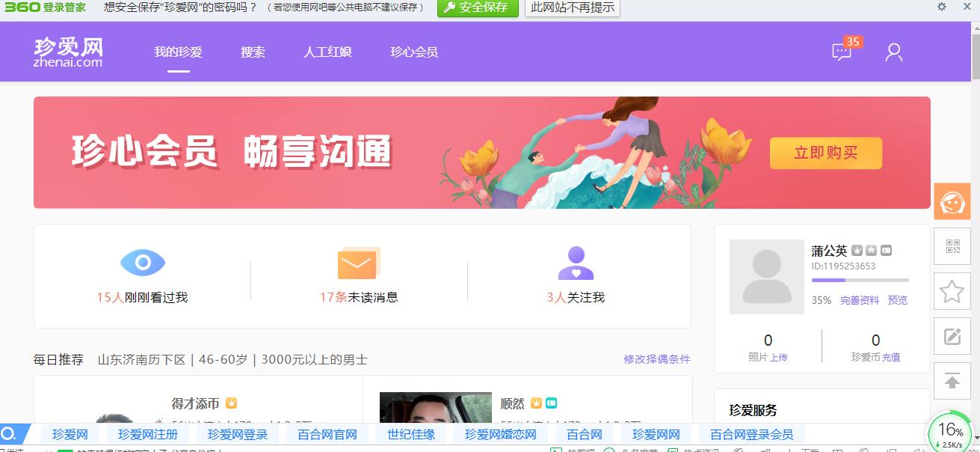The image size is (980, 452).
Task: Open the 人工红娘 menu item
Action: (x=327, y=52)
